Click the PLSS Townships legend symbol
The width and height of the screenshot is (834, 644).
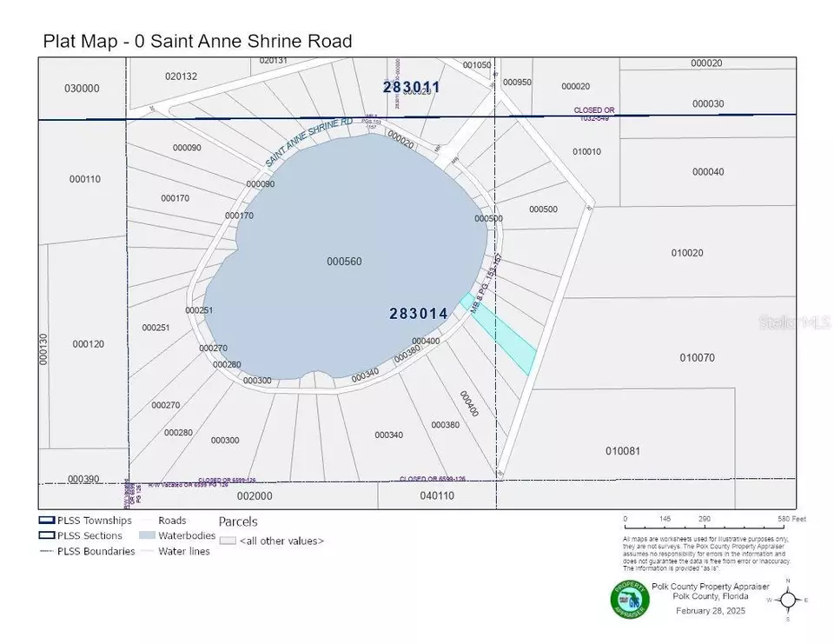click(46, 521)
